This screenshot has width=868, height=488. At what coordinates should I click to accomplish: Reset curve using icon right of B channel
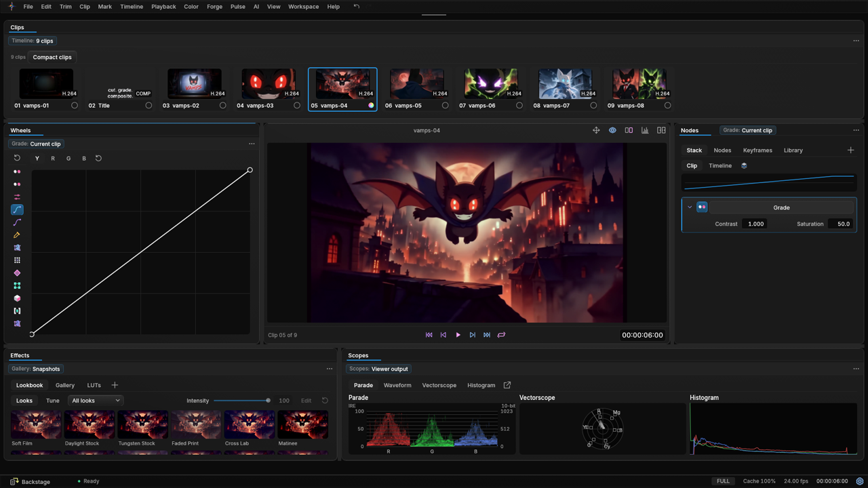[x=98, y=158]
